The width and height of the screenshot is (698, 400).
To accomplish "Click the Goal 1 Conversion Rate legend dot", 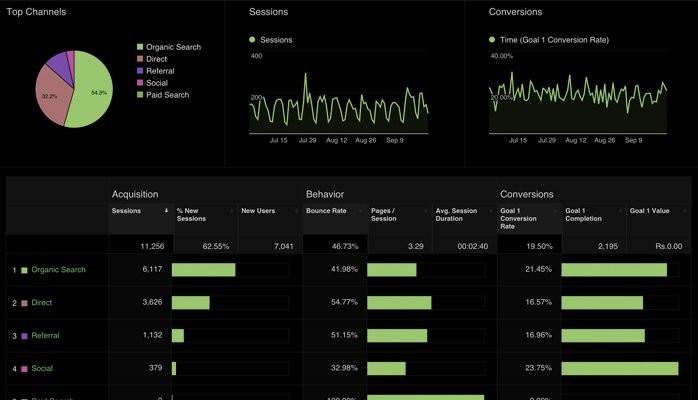I will point(492,40).
